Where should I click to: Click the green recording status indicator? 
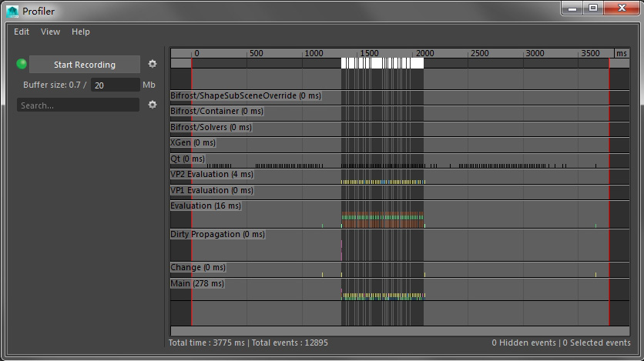click(x=22, y=64)
